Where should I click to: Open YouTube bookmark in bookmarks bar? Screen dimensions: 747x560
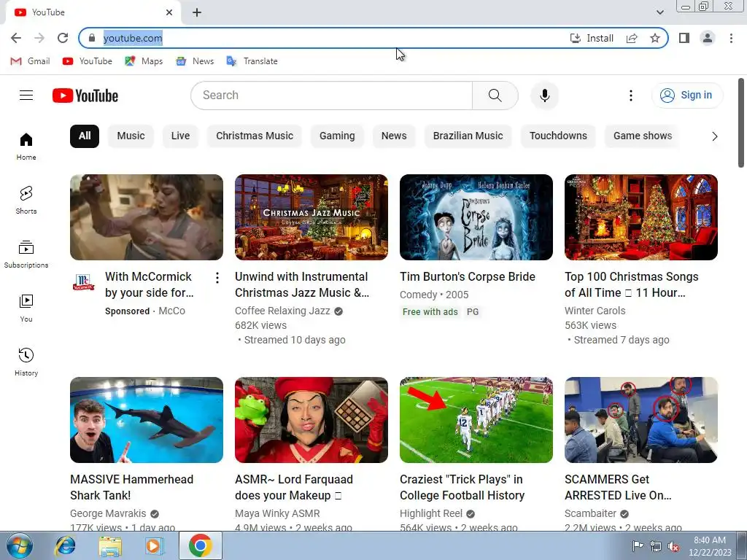pos(88,61)
